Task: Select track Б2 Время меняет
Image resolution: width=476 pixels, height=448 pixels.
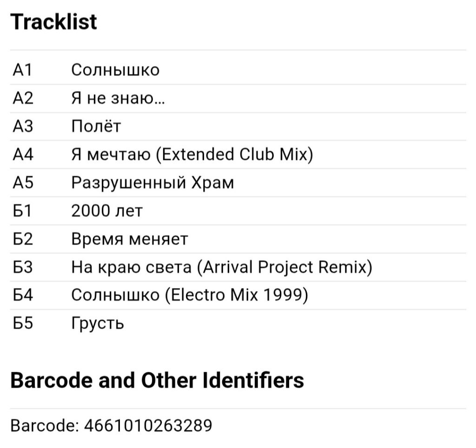Action: 238,239
